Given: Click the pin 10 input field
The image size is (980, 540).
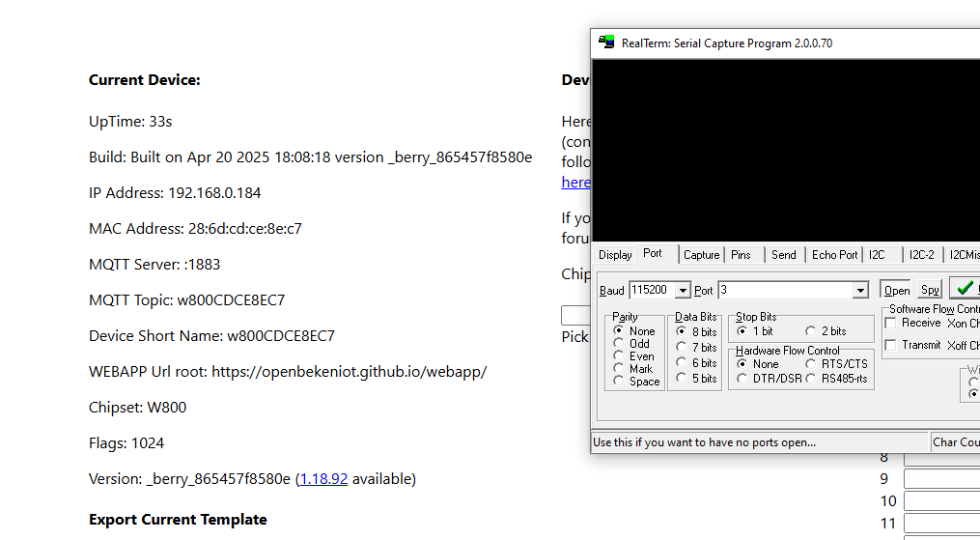Looking at the screenshot, I should (942, 501).
